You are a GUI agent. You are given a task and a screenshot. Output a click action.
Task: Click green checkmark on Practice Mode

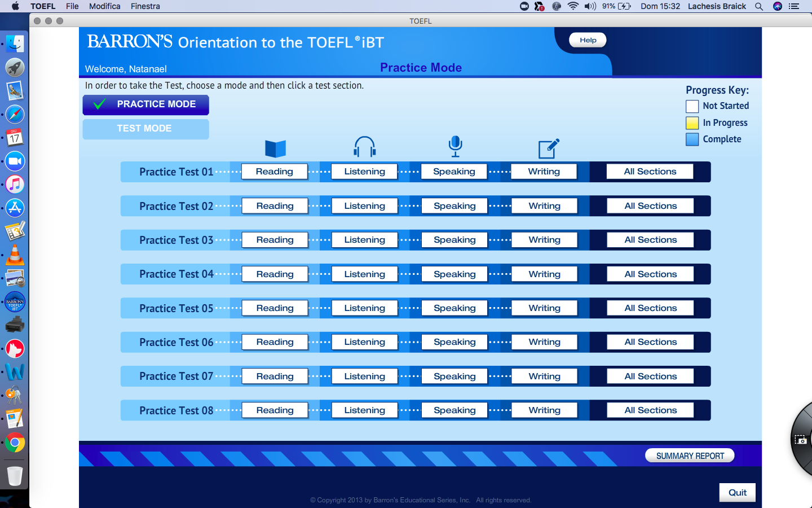(x=100, y=104)
